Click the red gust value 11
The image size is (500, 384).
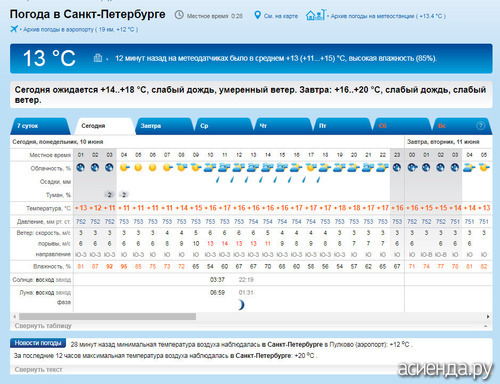point(268,244)
